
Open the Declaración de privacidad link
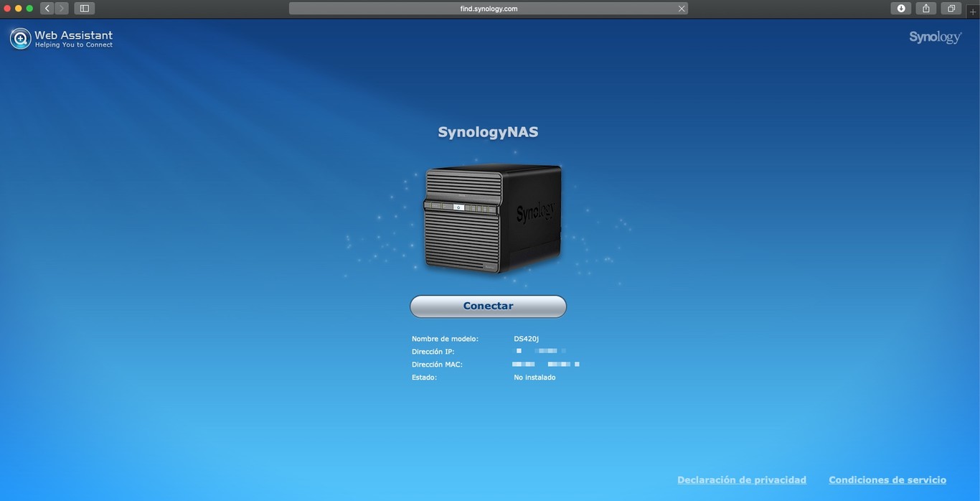click(742, 479)
